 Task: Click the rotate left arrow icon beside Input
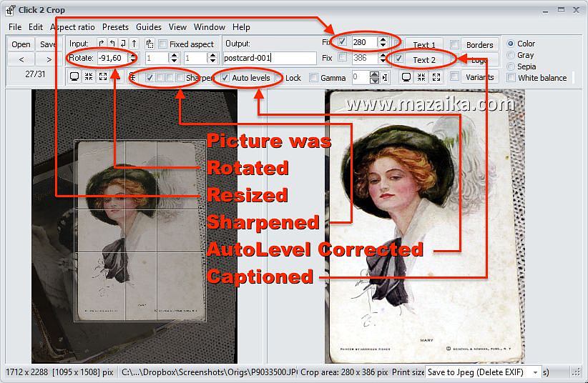point(112,44)
